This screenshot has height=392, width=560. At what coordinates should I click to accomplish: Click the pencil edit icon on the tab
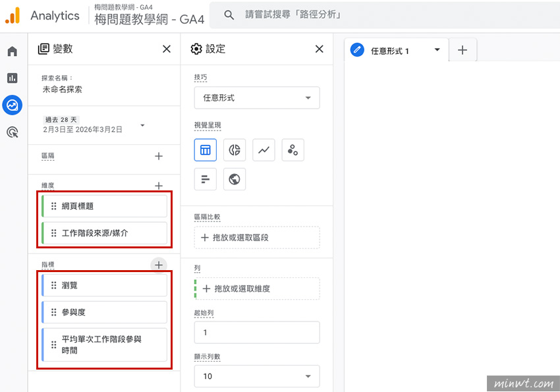point(356,49)
